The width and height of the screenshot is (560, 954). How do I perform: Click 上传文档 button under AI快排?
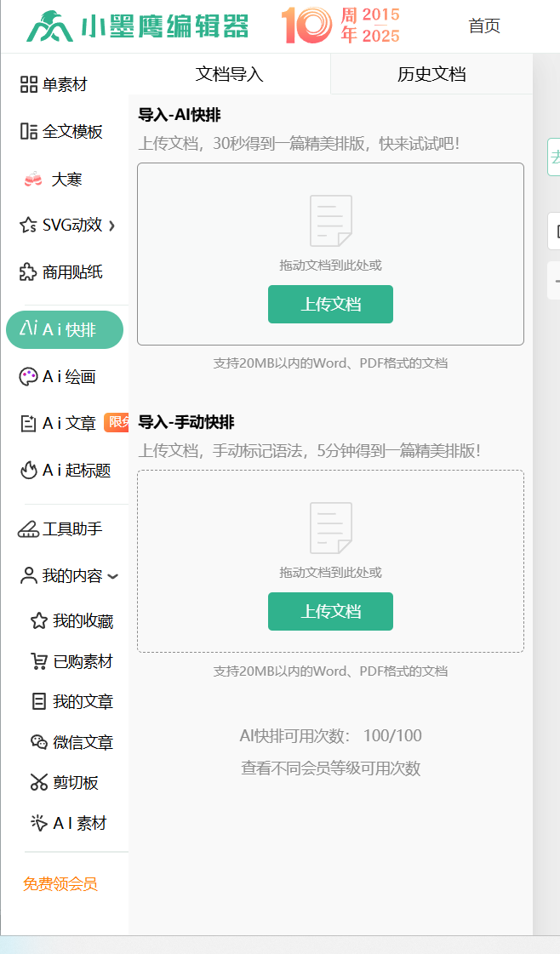pos(330,305)
